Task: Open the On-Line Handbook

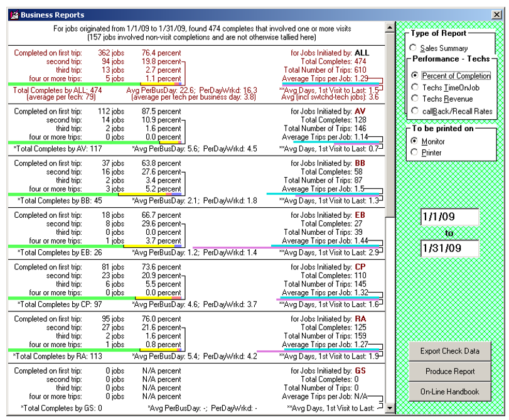Action: (x=449, y=392)
